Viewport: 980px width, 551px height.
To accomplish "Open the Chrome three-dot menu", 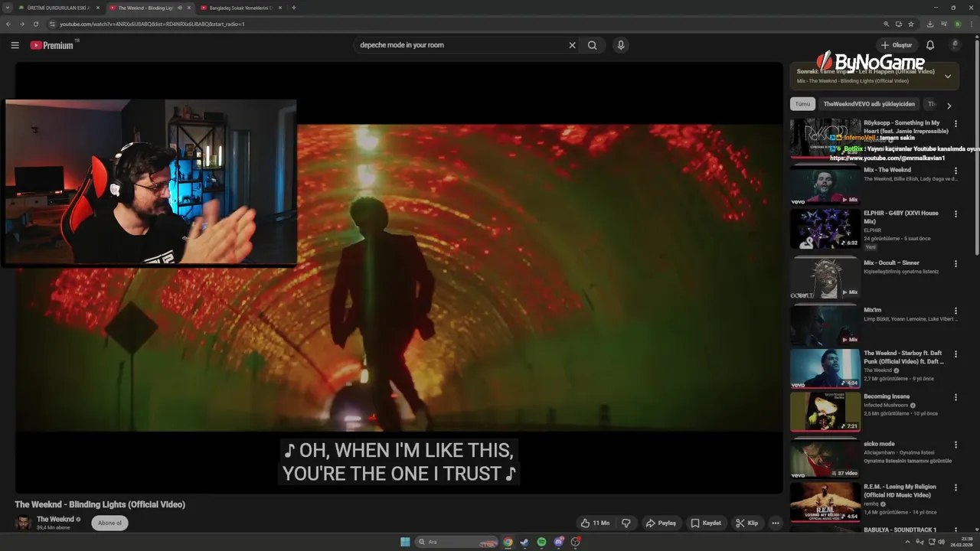I will 971,24.
